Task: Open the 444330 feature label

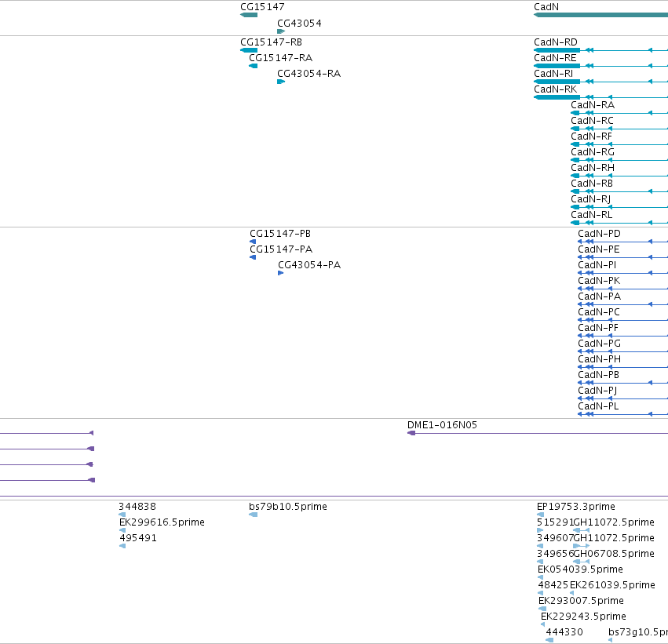Action: [x=564, y=632]
